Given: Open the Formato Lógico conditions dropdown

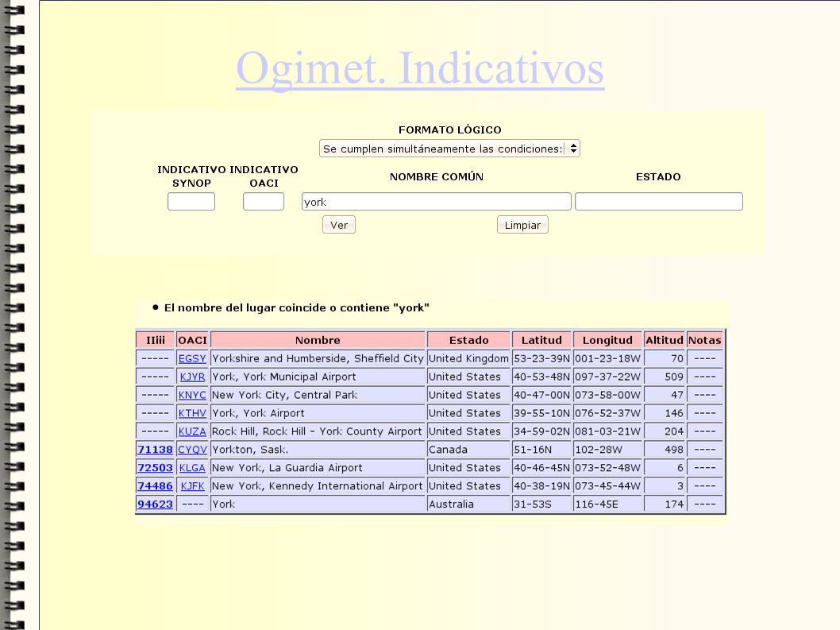Looking at the screenshot, I should click(x=449, y=149).
